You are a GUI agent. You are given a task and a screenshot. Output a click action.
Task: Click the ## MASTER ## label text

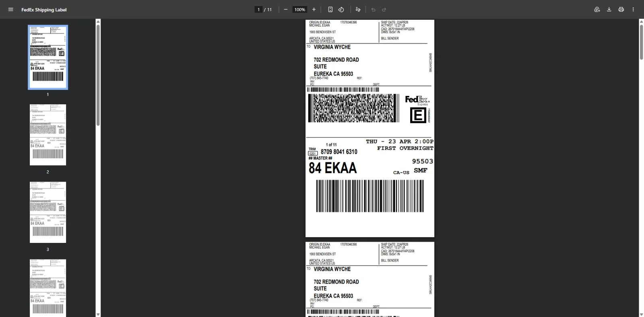pos(320,158)
